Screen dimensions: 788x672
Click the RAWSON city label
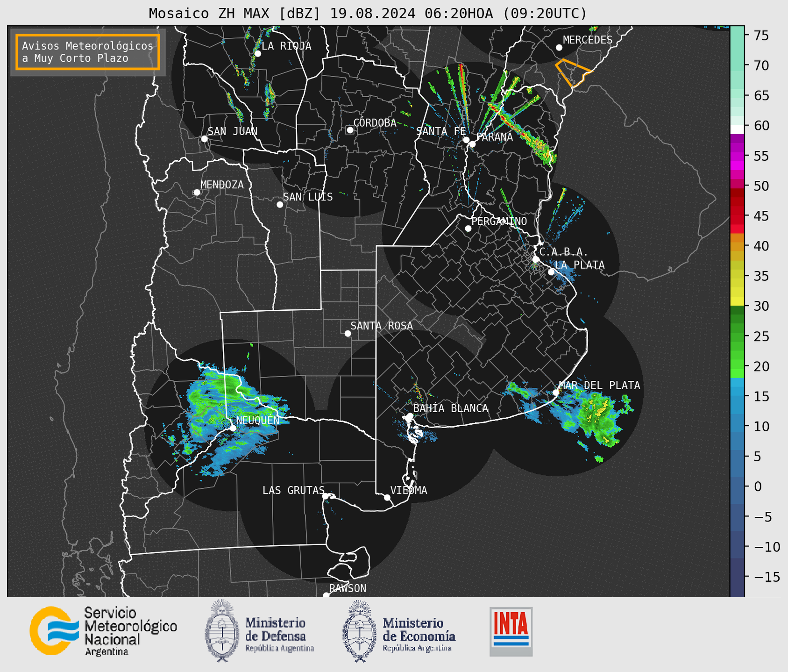(x=348, y=588)
